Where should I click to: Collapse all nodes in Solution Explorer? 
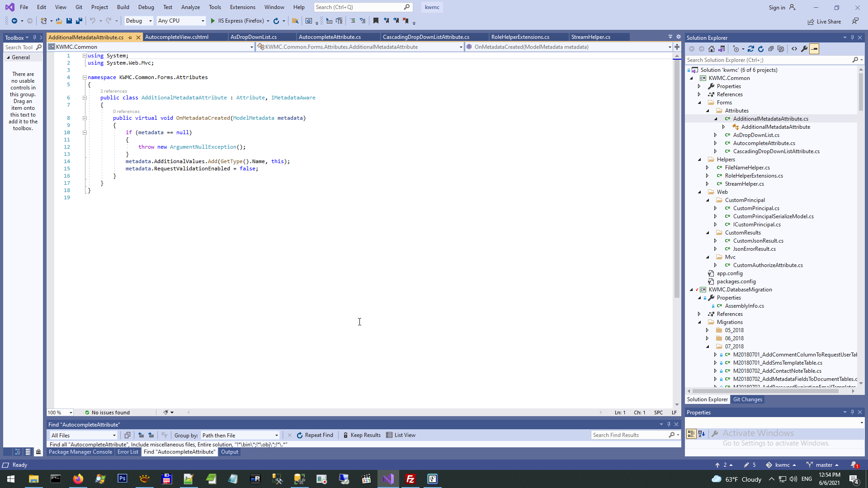[x=771, y=49]
